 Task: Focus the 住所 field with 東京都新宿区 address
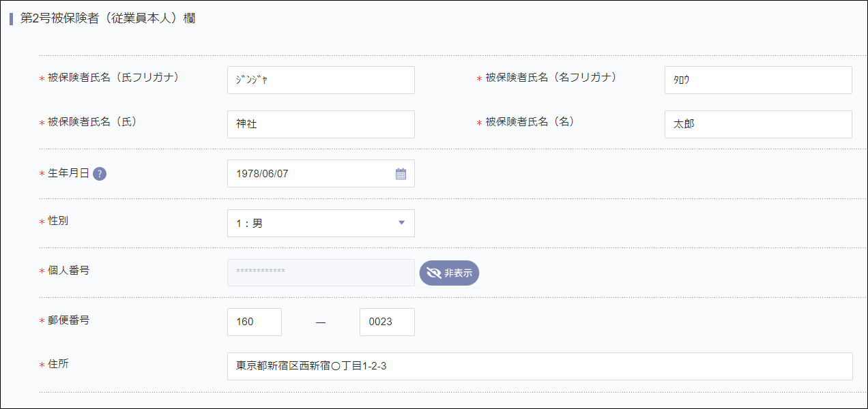[x=540, y=366]
